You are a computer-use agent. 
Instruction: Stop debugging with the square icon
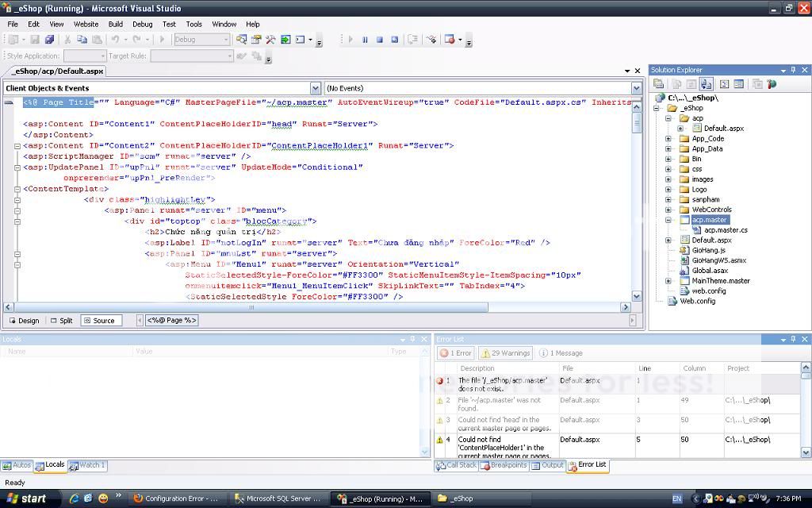[380, 40]
